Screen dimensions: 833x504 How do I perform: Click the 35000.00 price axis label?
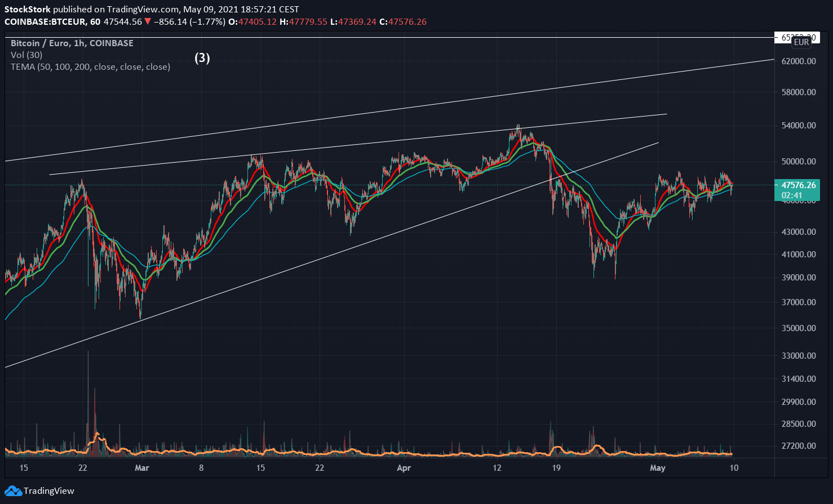(x=798, y=328)
